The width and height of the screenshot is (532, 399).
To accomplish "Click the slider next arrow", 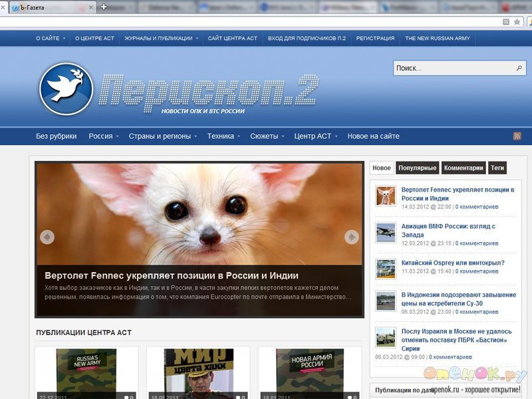I will [x=352, y=237].
